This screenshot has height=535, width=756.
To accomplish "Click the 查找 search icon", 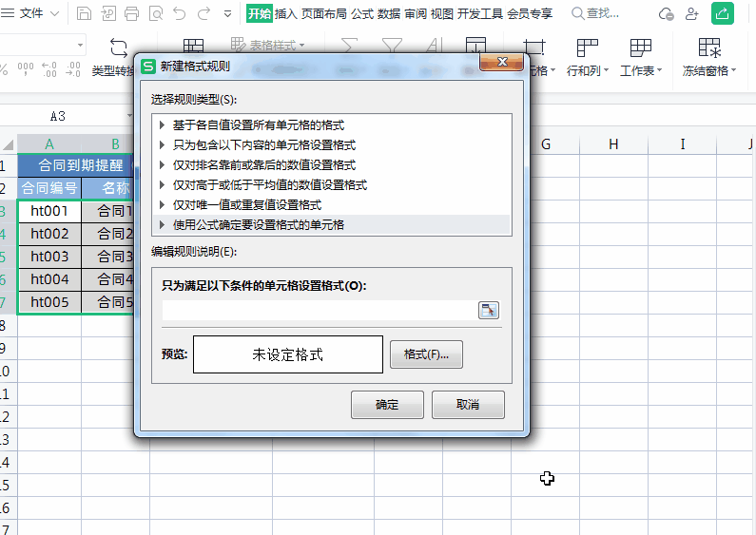I will (577, 13).
